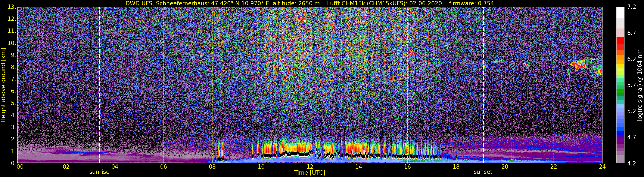The height and width of the screenshot is (177, 644).
Task: Click the colorbar value '4.2'
Action: click(632, 163)
